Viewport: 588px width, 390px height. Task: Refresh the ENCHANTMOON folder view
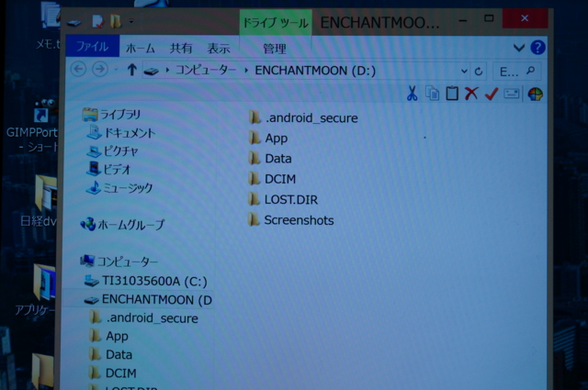point(479,72)
